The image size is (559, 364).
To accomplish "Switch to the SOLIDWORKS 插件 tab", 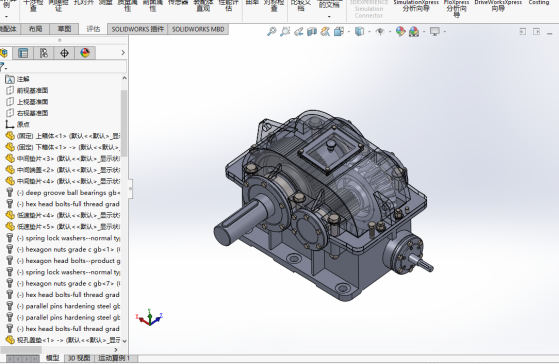I will point(138,29).
